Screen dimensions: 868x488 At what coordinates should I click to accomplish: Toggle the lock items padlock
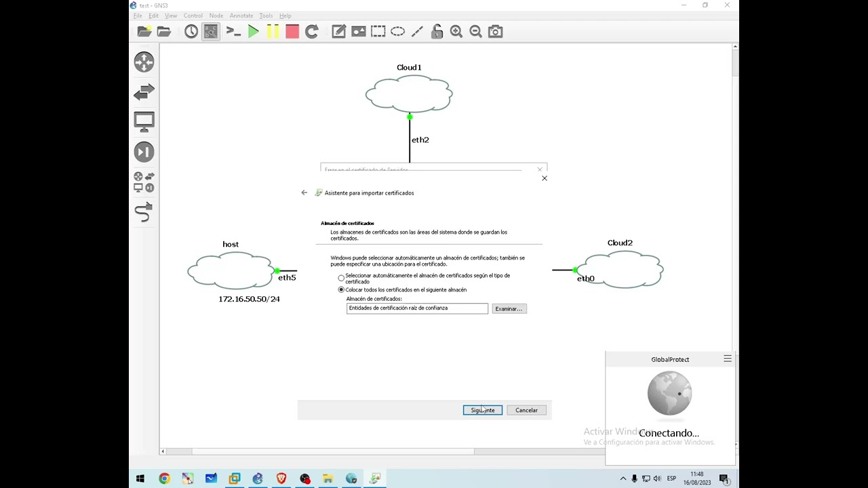437,31
